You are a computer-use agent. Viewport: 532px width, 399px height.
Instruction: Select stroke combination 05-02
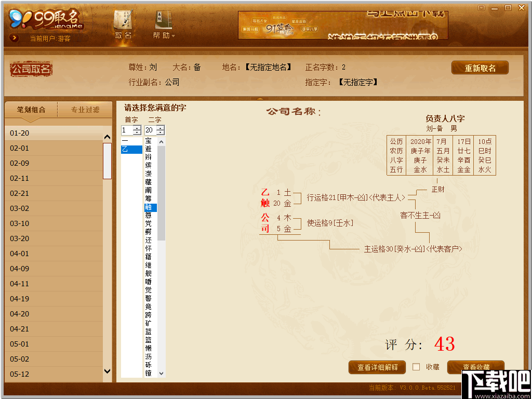click(54, 359)
